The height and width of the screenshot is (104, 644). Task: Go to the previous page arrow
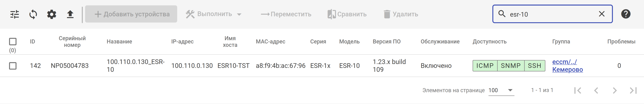[596, 90]
